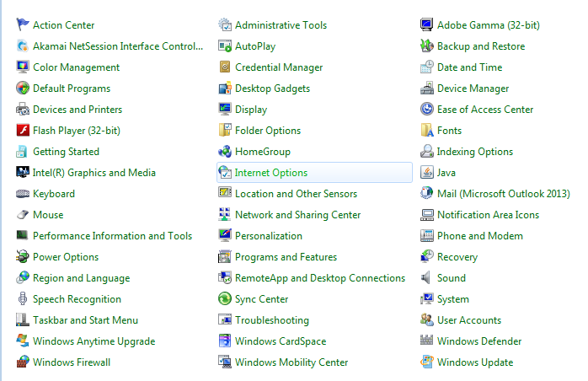Open Date and Time settings
The width and height of the screenshot is (588, 381).
click(469, 67)
